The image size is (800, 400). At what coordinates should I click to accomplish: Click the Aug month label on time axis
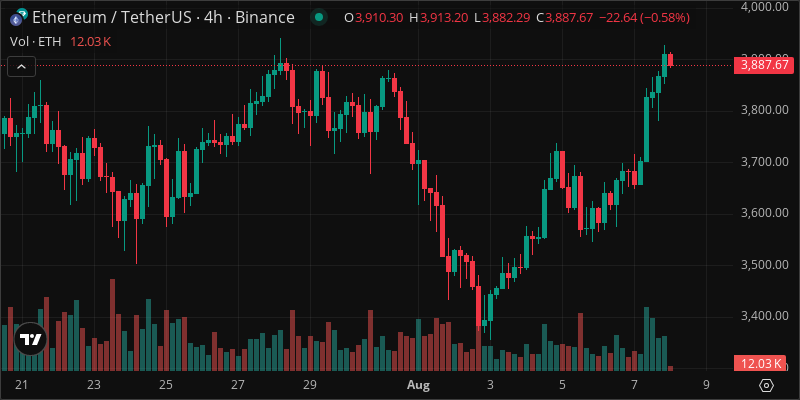click(x=419, y=384)
